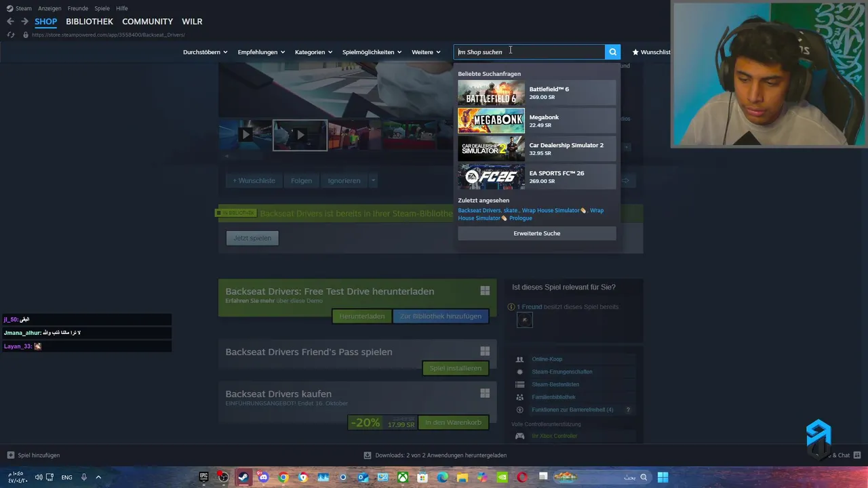Click Zur Bibliothek hinzufügen button

click(x=441, y=316)
